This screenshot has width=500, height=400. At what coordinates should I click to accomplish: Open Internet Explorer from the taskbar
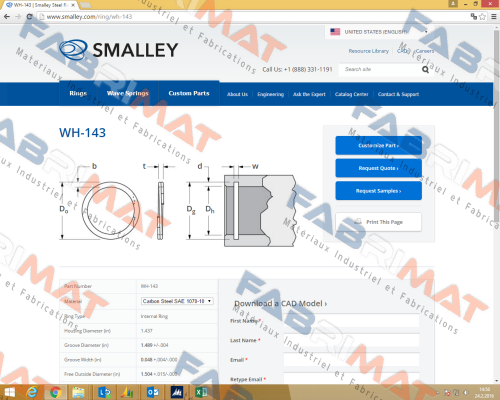coord(32,392)
